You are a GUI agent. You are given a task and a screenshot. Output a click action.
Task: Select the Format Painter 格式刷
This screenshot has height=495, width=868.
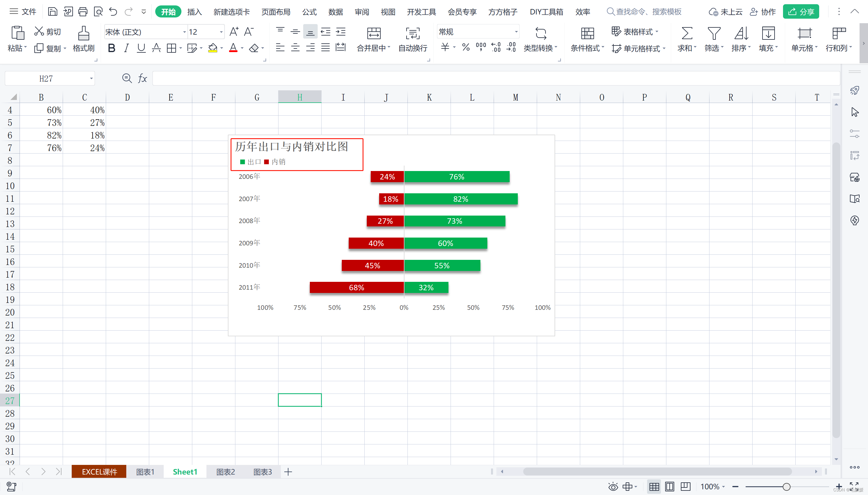pyautogui.click(x=83, y=39)
